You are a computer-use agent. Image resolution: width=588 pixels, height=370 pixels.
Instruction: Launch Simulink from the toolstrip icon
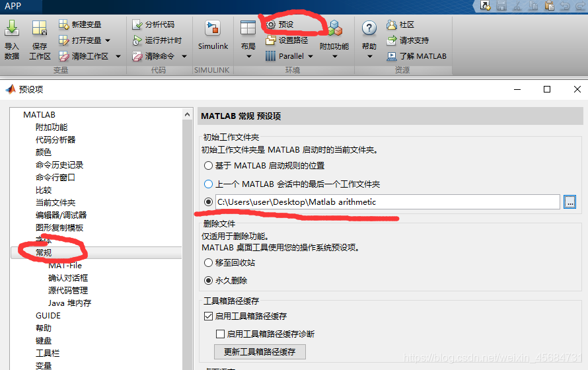pyautogui.click(x=213, y=28)
